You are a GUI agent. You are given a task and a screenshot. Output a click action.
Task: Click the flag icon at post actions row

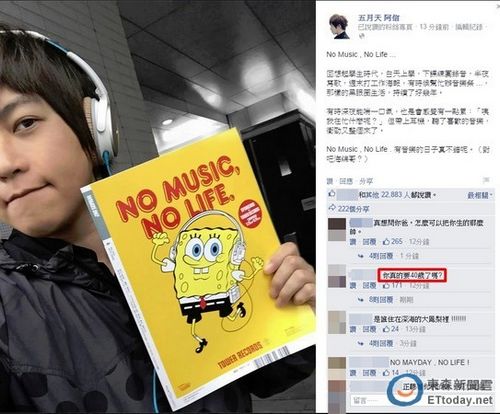pos(486,180)
